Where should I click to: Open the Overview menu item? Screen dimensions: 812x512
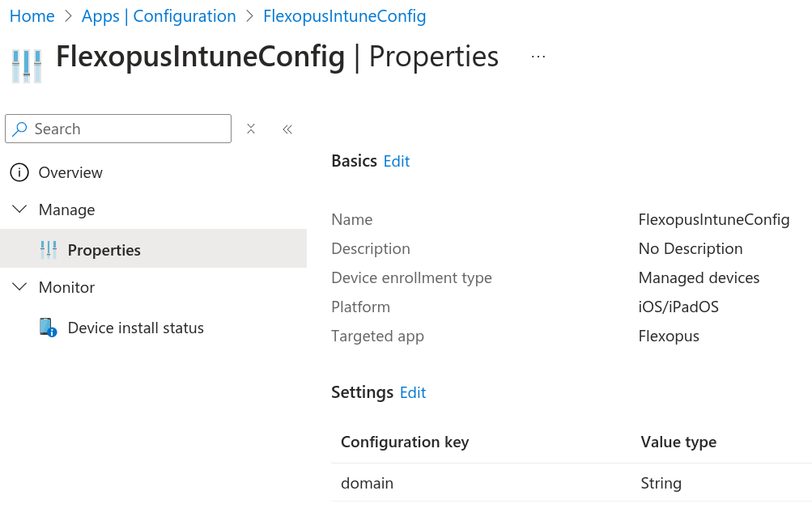click(70, 172)
